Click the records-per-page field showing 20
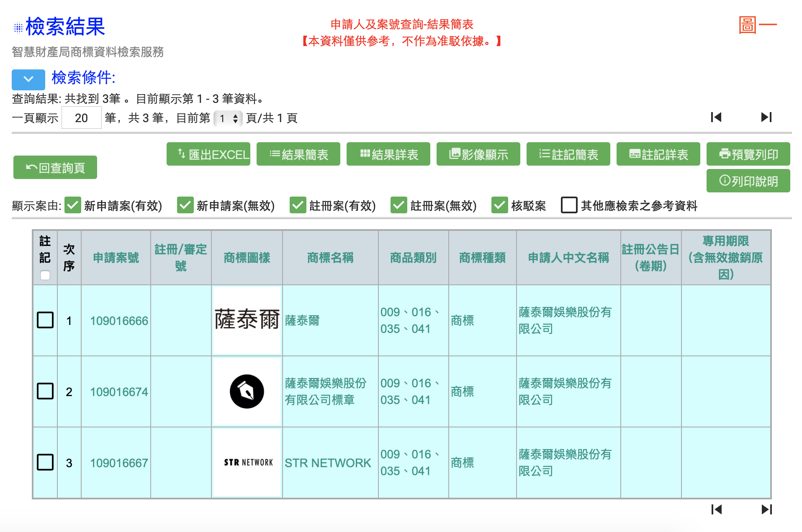802x532 pixels. coord(82,118)
